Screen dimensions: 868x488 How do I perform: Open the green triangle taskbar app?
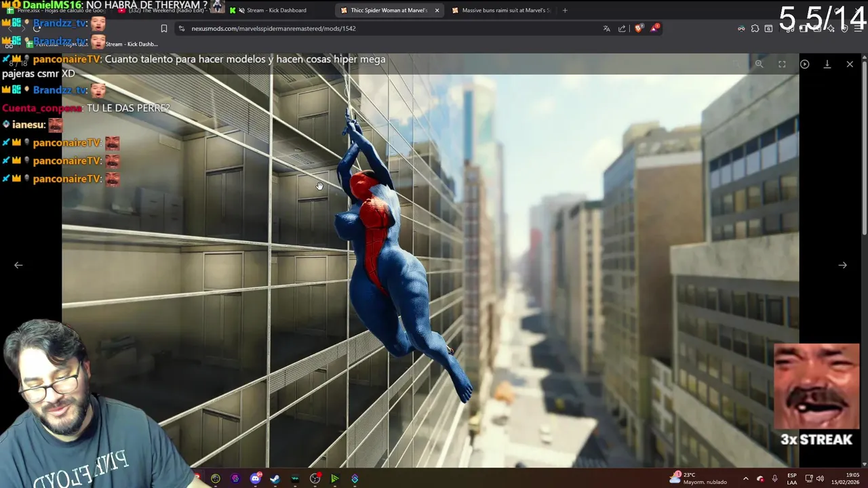coord(334,479)
